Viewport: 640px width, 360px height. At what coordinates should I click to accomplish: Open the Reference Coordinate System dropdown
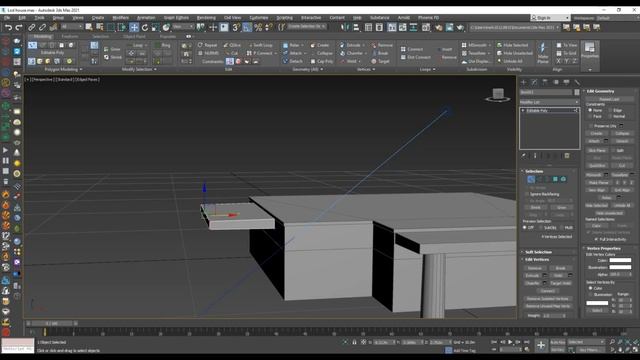coord(183,27)
